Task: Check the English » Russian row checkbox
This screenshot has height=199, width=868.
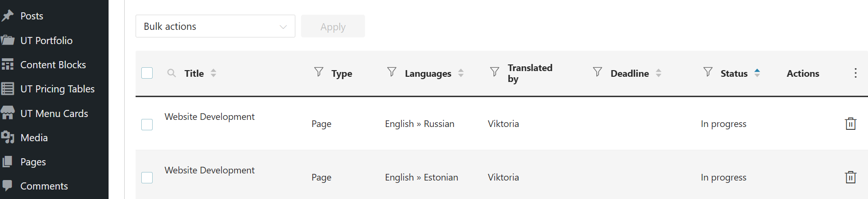Action: click(147, 125)
